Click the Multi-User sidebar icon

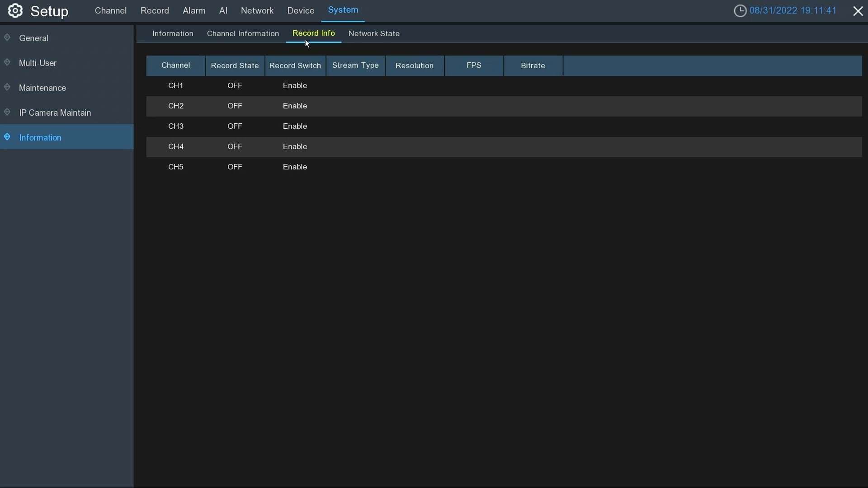tap(7, 63)
